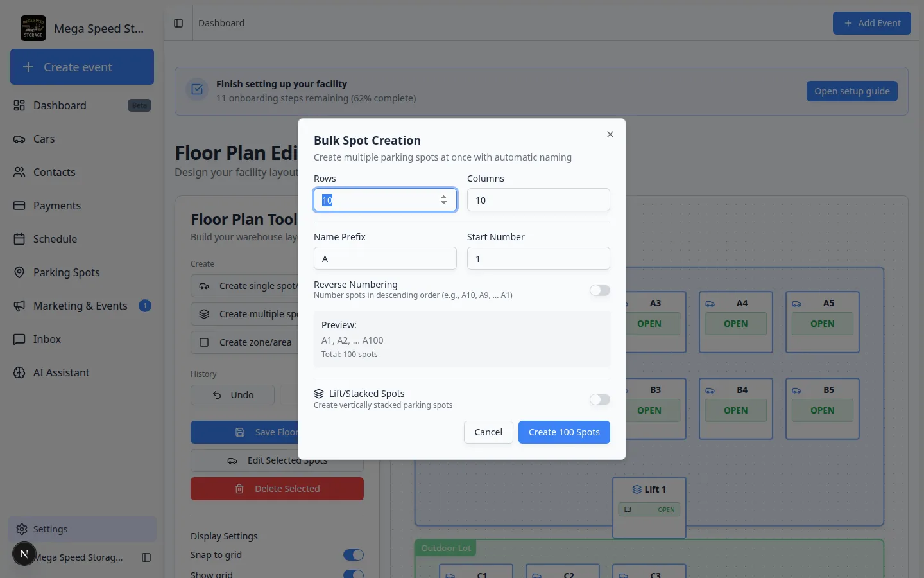This screenshot has width=924, height=578.
Task: Click the Payments card icon
Action: [x=19, y=206]
